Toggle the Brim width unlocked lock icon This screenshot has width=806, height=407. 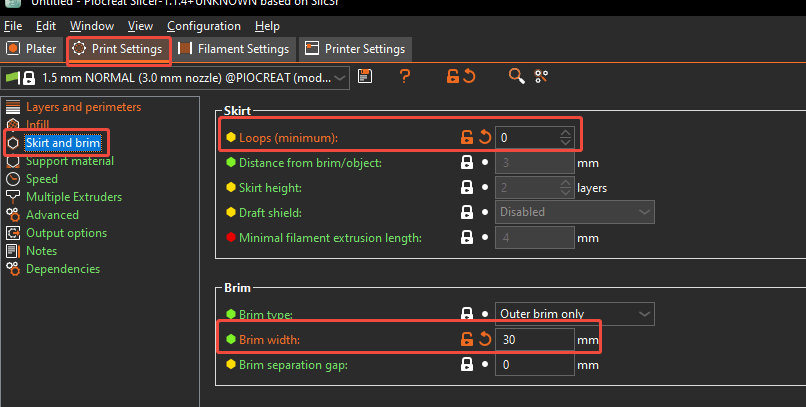466,339
